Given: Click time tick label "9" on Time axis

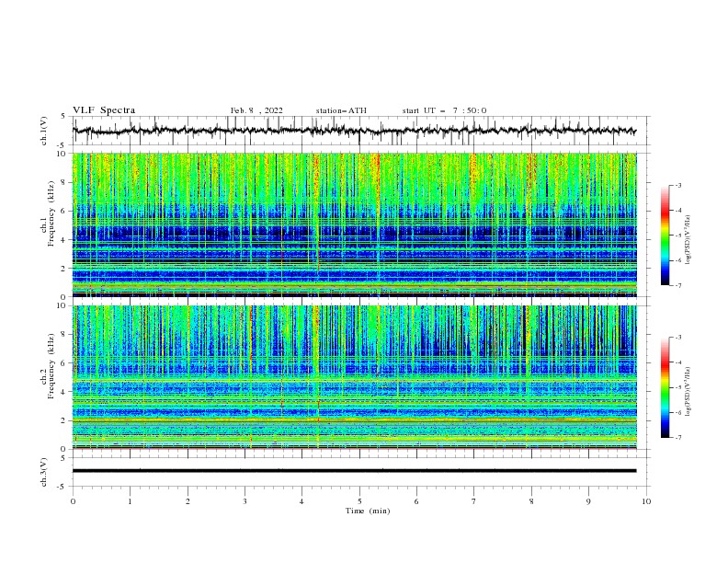Looking at the screenshot, I should tap(588, 501).
